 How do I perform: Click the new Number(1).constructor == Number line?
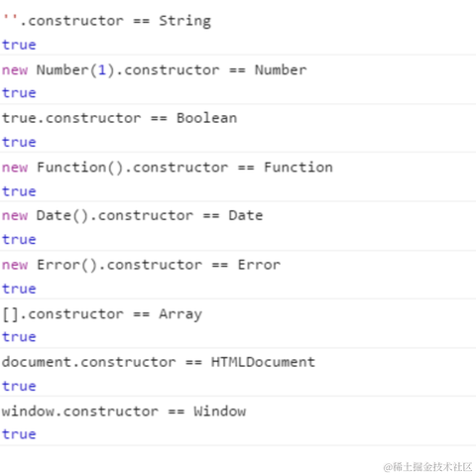click(155, 70)
